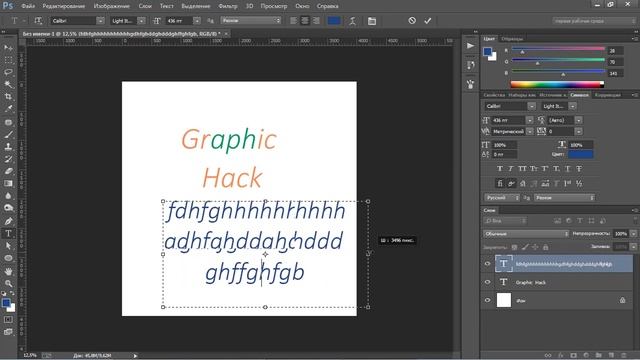Cancel current text edits in options bar
The image size is (640, 360).
click(412, 20)
